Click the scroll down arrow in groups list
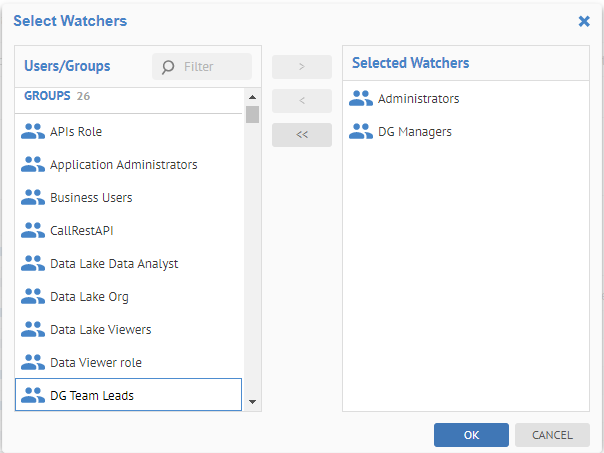Image resolution: width=604 pixels, height=453 pixels. tap(253, 402)
